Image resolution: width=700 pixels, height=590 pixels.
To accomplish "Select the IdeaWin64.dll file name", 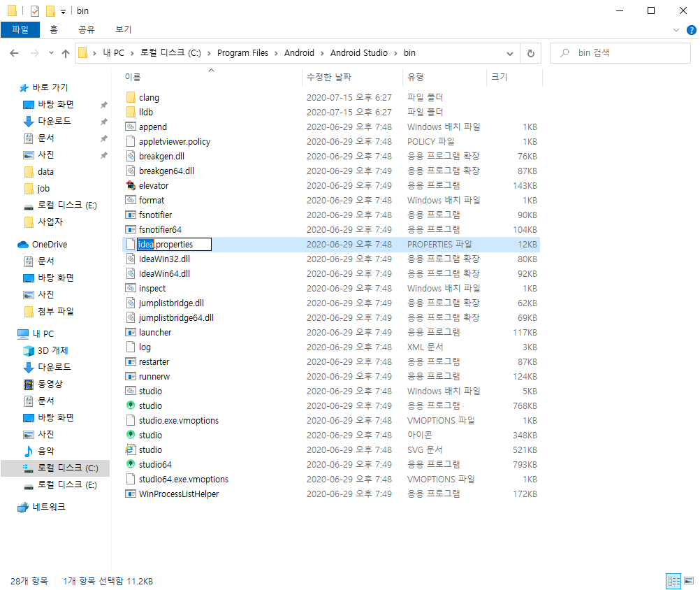I will click(x=164, y=274).
